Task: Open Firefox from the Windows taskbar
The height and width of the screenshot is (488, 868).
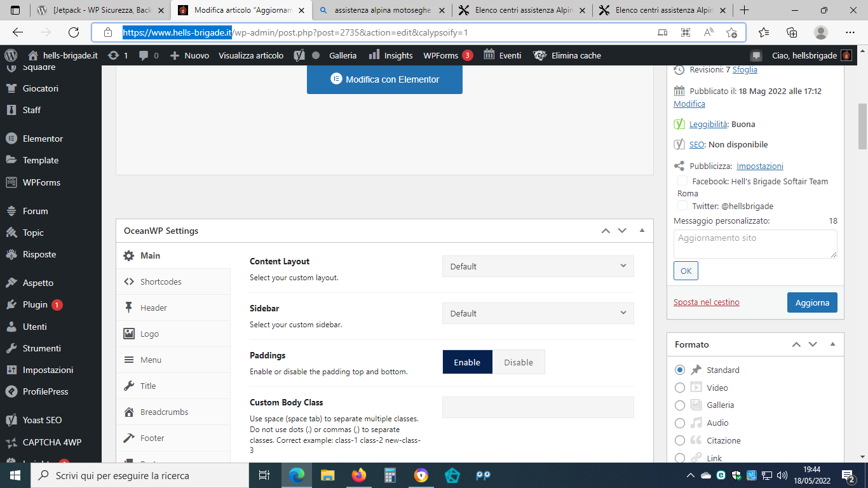Action: (359, 475)
